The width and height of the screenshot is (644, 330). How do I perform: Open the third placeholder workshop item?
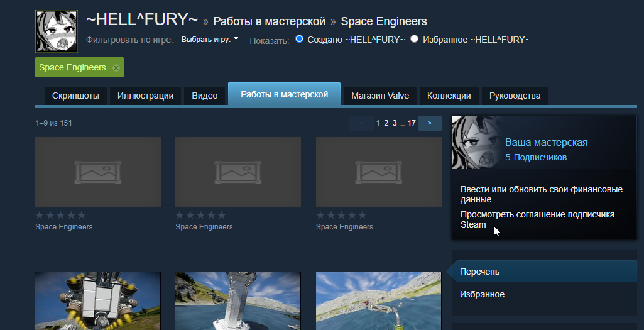(379, 172)
